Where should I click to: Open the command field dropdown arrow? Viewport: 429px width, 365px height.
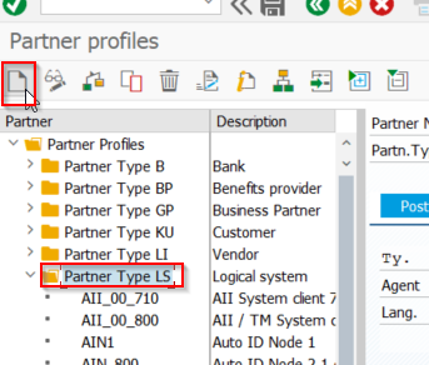(x=209, y=3)
